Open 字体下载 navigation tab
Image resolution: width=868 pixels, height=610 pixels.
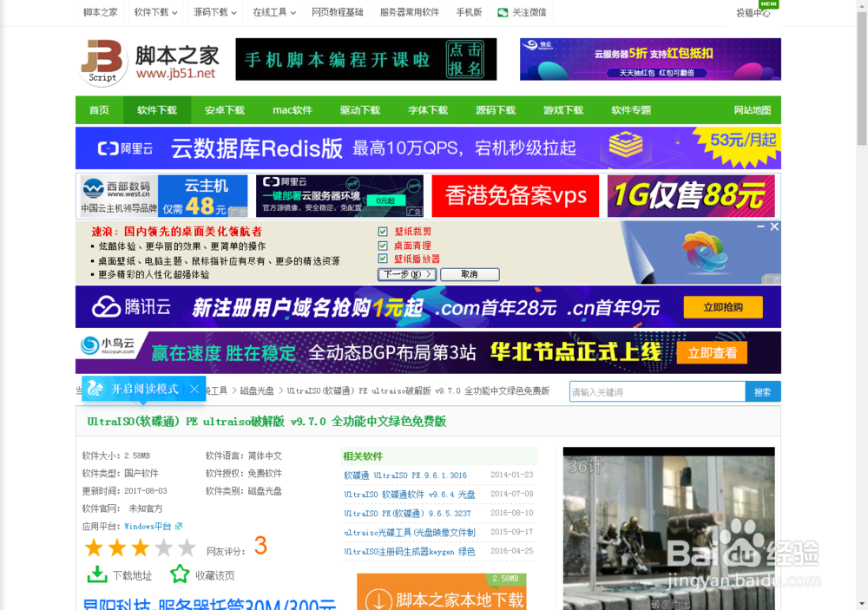(x=428, y=110)
